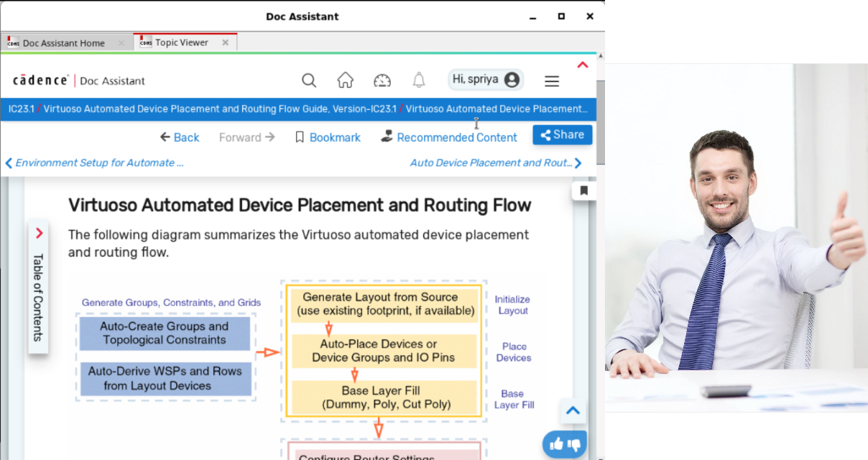Open the hamburger menu
This screenshot has width=868, height=460.
(x=552, y=80)
